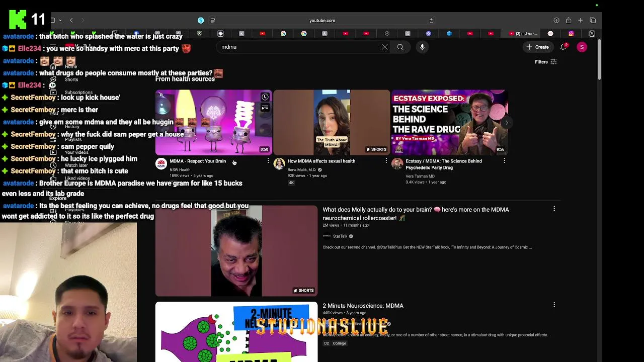Image resolution: width=644 pixels, height=362 pixels.
Task: Click the 0:50 duration on Respect Your Brain thumbnail
Action: (x=264, y=149)
